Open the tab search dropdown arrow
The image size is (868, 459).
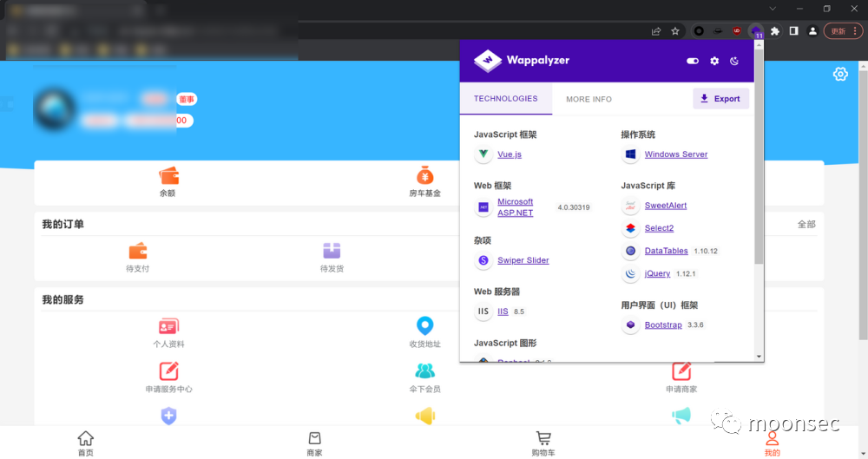pyautogui.click(x=773, y=9)
